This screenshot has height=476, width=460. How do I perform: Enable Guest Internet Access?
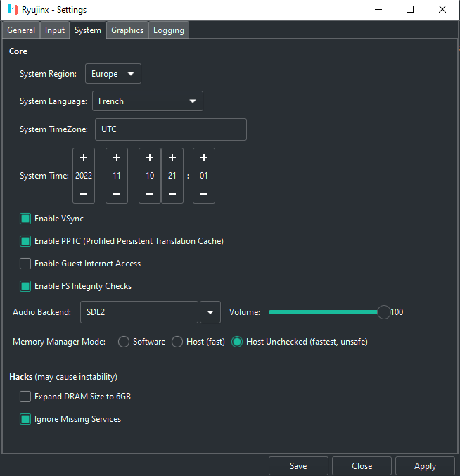tap(25, 264)
